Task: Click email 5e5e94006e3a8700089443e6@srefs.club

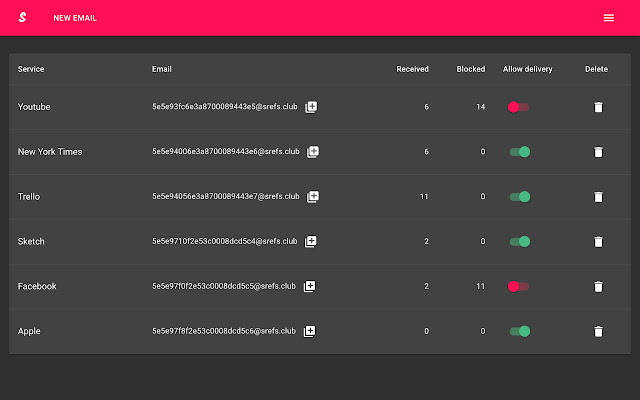Action: (226, 151)
